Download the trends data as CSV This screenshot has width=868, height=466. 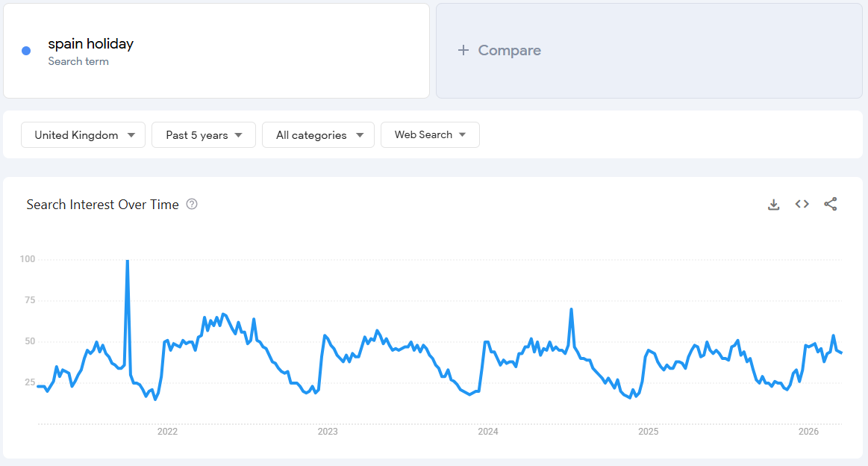(x=773, y=204)
